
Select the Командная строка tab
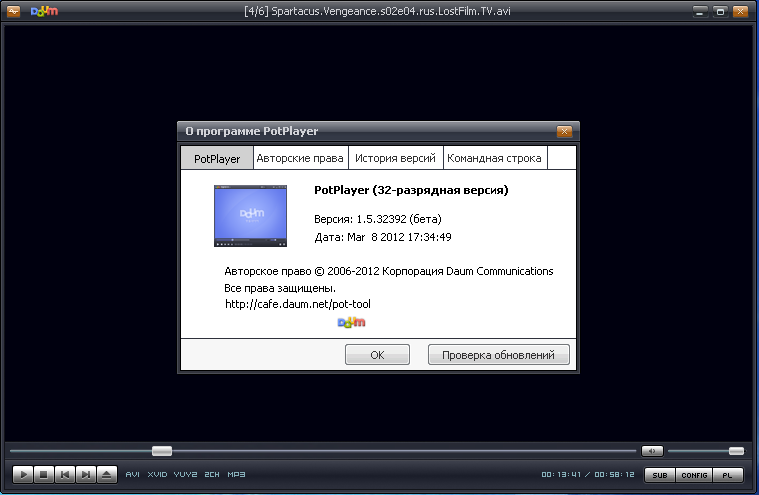[494, 158]
